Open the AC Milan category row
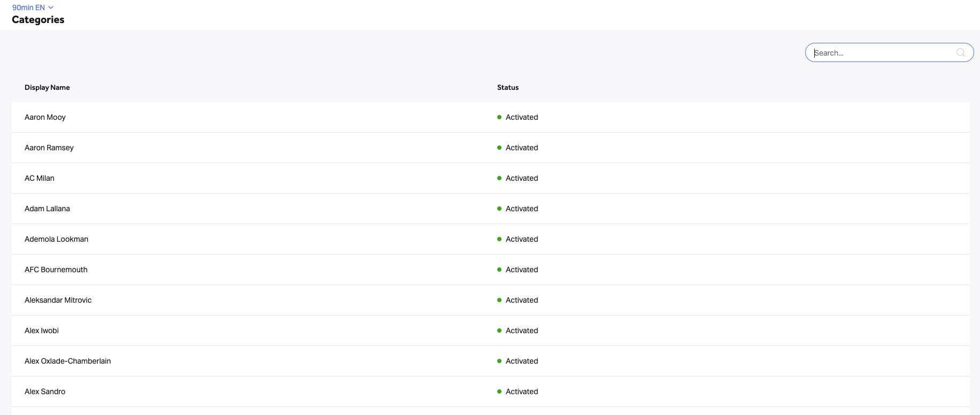The width and height of the screenshot is (980, 415). (490, 178)
